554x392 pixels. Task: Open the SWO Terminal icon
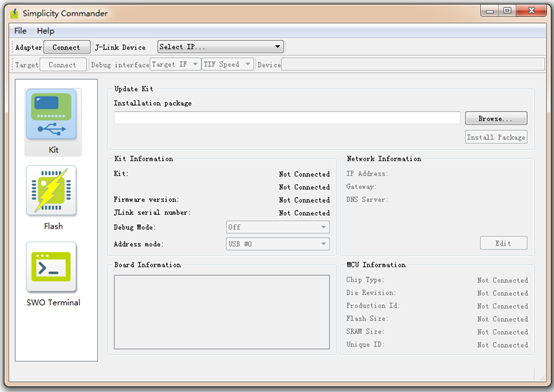[51, 267]
